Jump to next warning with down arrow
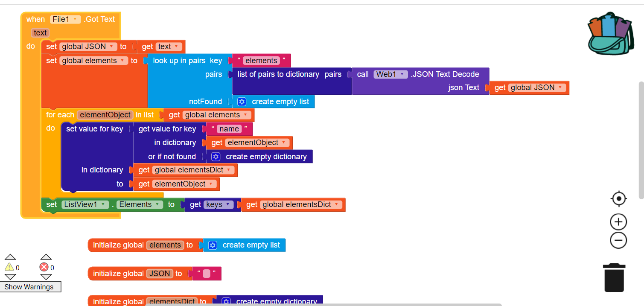 point(10,277)
